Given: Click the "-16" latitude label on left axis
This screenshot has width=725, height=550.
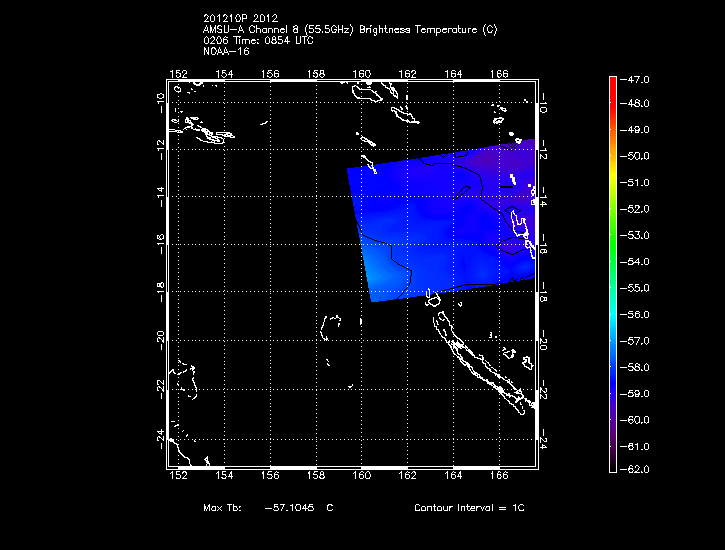Looking at the screenshot, I should [x=160, y=244].
